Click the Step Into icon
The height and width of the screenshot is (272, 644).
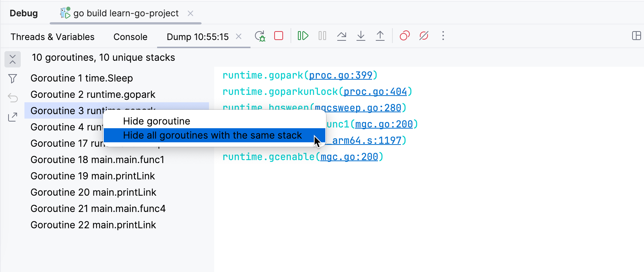coord(361,36)
